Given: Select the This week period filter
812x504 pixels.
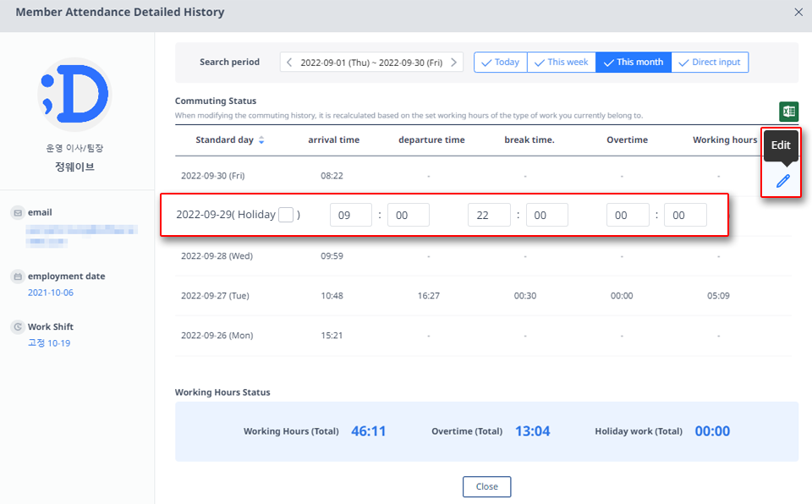Looking at the screenshot, I should tap(562, 63).
